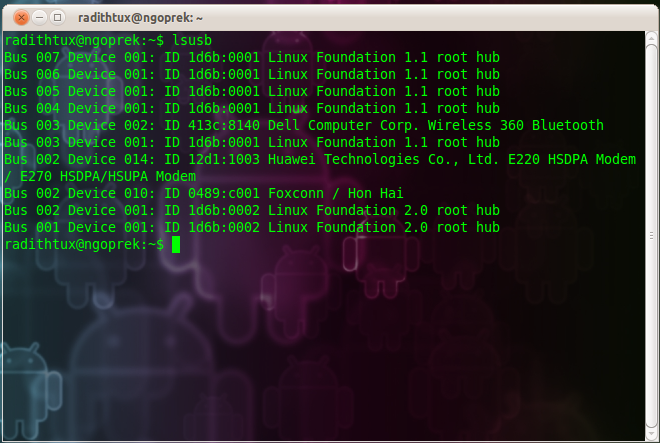Image resolution: width=660 pixels, height=443 pixels.
Task: Click 'E220 HSDPA Modem' text
Action: point(572,160)
